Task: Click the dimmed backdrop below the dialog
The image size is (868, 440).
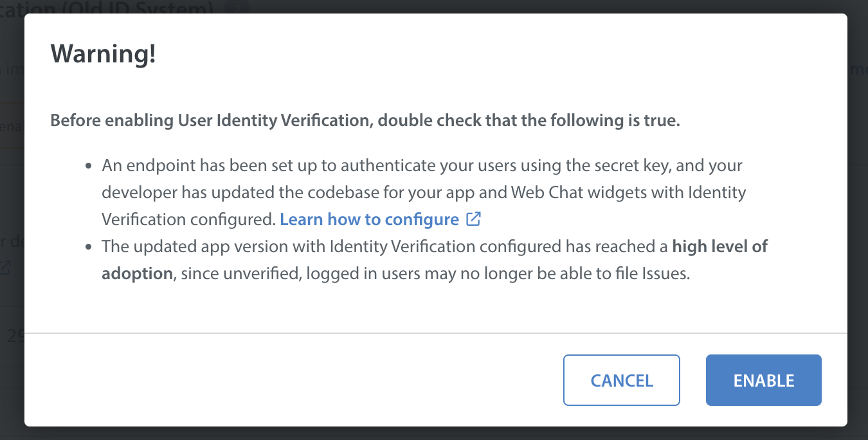Action: pos(434,434)
